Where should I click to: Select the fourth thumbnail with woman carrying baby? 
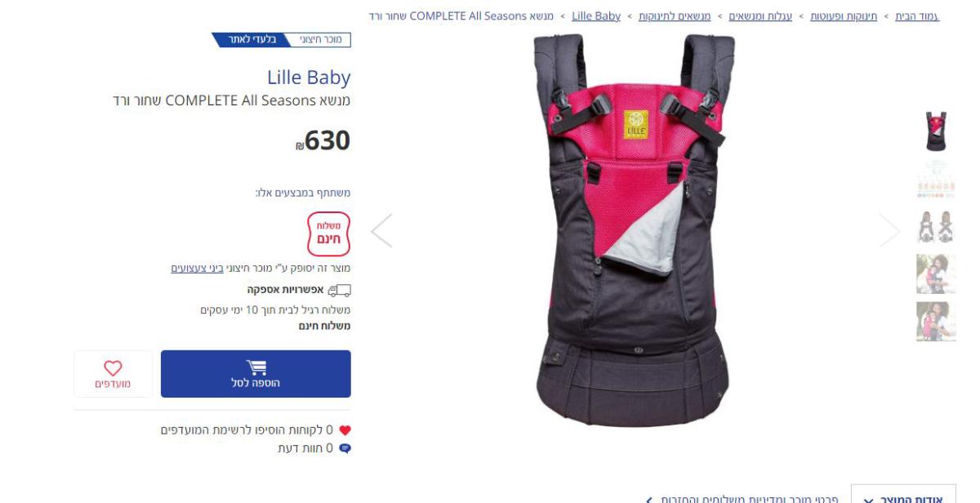936,274
